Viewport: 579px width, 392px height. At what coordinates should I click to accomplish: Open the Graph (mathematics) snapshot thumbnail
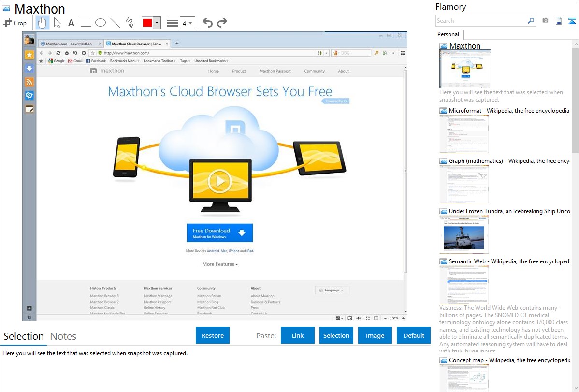tap(464, 184)
